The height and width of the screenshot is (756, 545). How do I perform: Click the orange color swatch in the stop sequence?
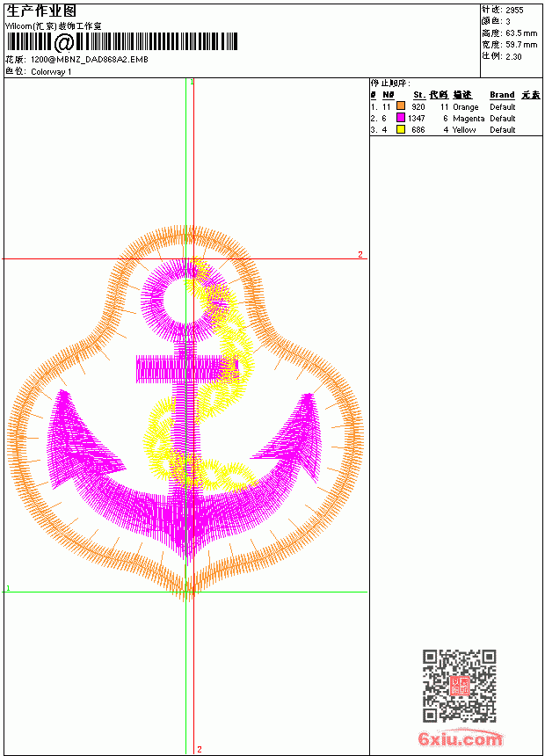point(400,105)
